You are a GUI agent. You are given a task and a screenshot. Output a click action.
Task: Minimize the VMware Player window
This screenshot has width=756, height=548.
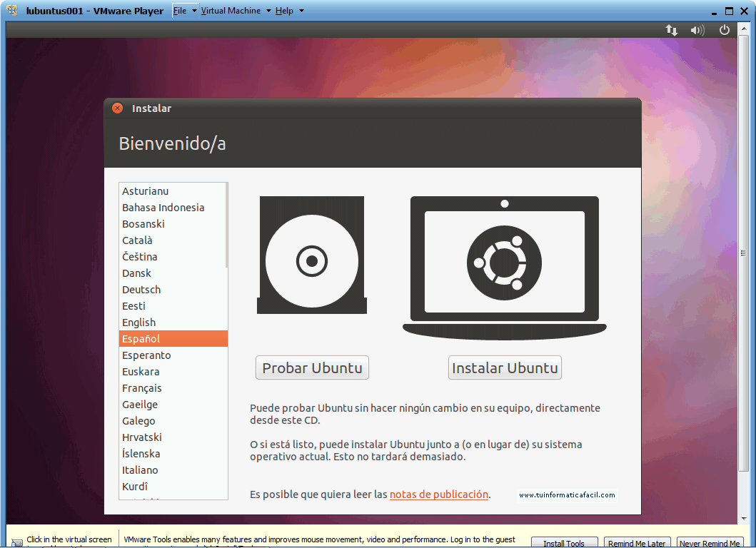[x=714, y=11]
